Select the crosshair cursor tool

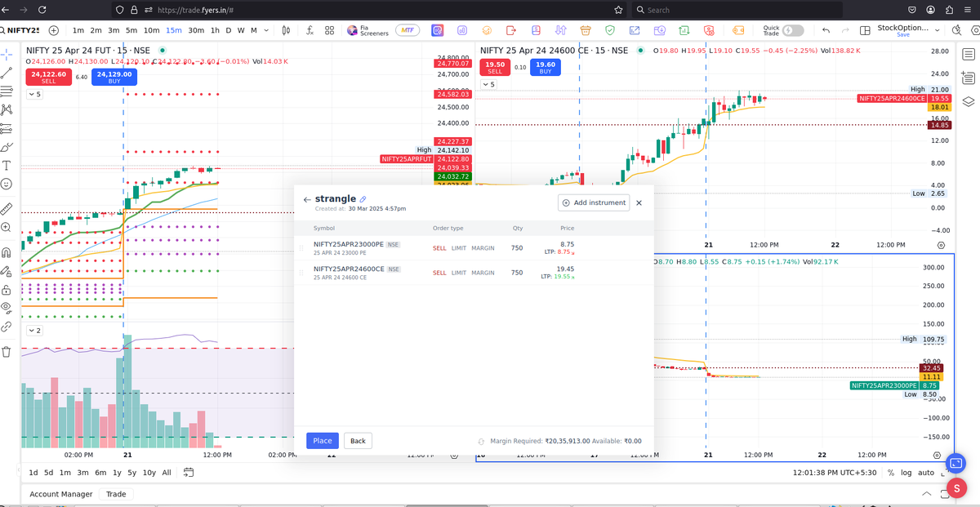7,53
